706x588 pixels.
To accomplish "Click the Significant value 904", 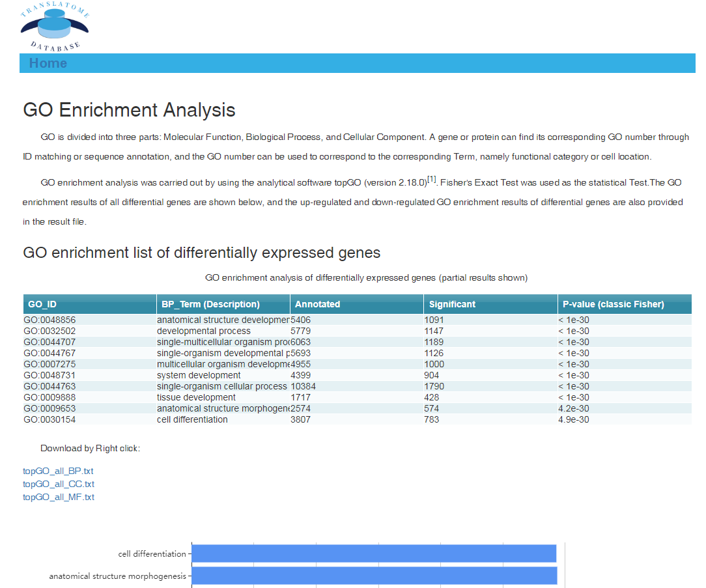I will pyautogui.click(x=432, y=375).
